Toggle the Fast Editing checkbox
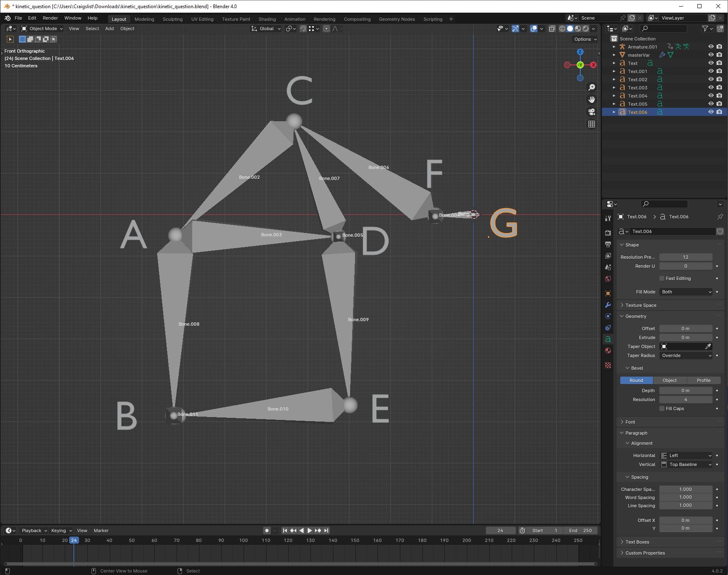728x575 pixels. coord(662,278)
